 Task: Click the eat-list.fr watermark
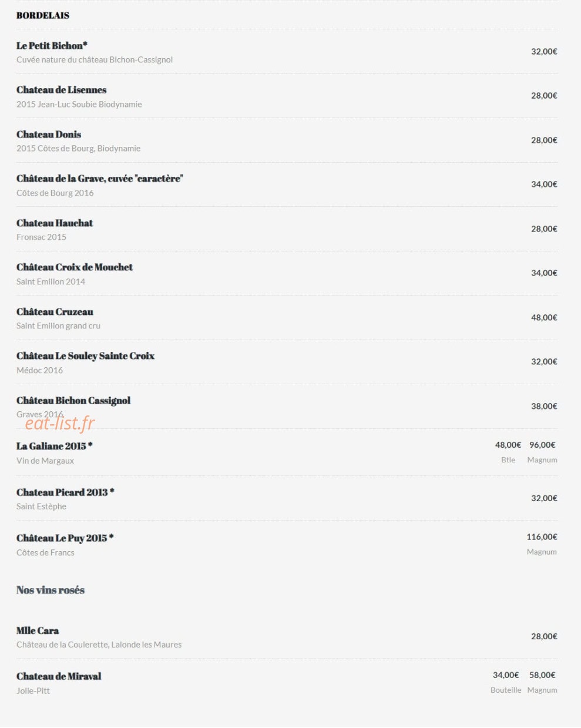click(60, 422)
